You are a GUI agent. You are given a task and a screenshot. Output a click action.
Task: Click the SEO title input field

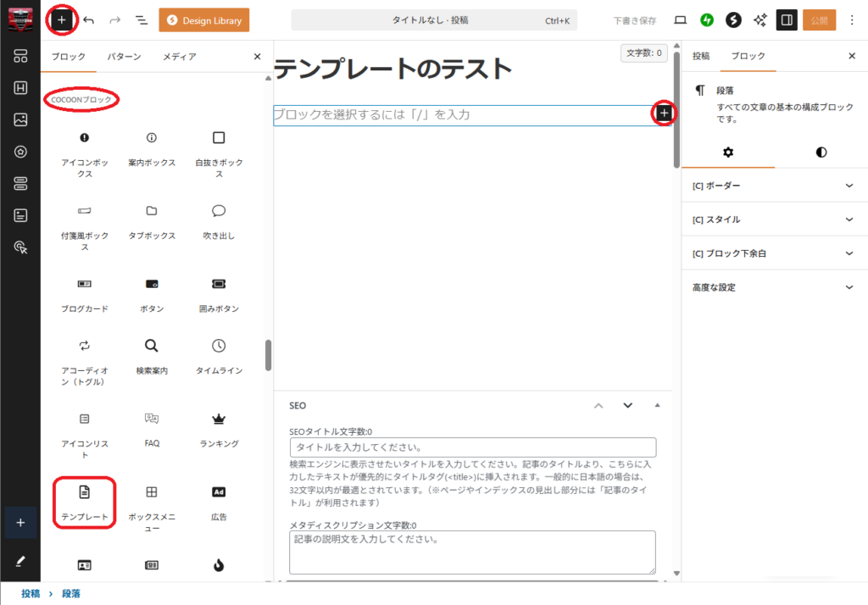pyautogui.click(x=473, y=447)
